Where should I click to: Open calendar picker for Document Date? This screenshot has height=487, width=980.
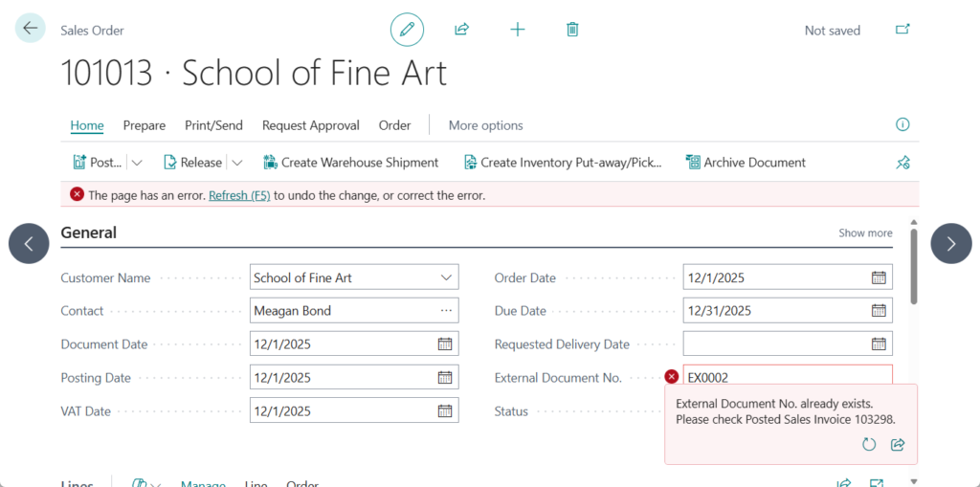(445, 344)
